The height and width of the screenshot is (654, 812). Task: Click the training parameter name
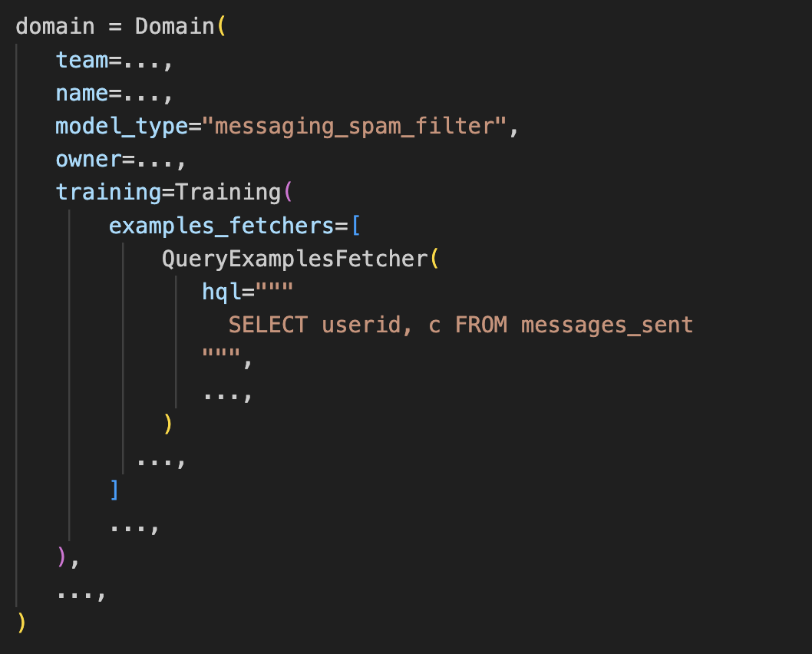tap(109, 193)
